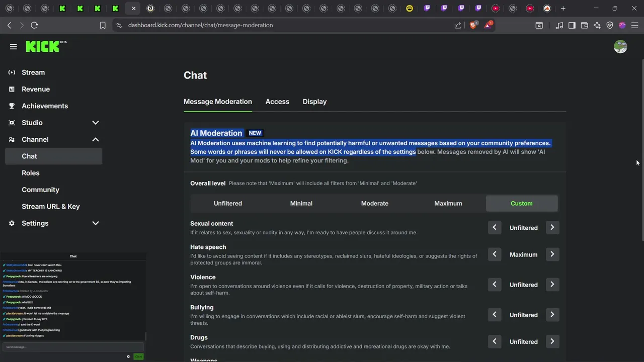644x362 pixels.
Task: Raise the Drugs filter level
Action: tap(552, 341)
